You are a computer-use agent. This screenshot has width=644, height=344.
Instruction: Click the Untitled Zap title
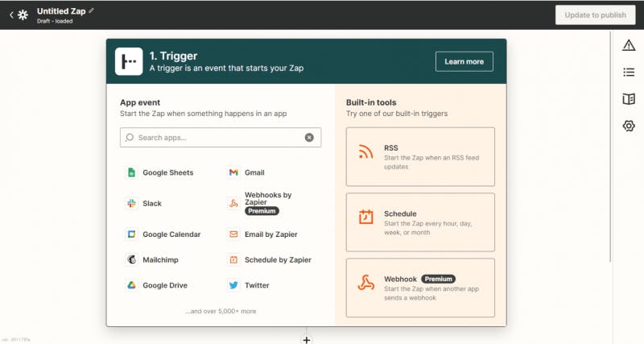click(61, 11)
